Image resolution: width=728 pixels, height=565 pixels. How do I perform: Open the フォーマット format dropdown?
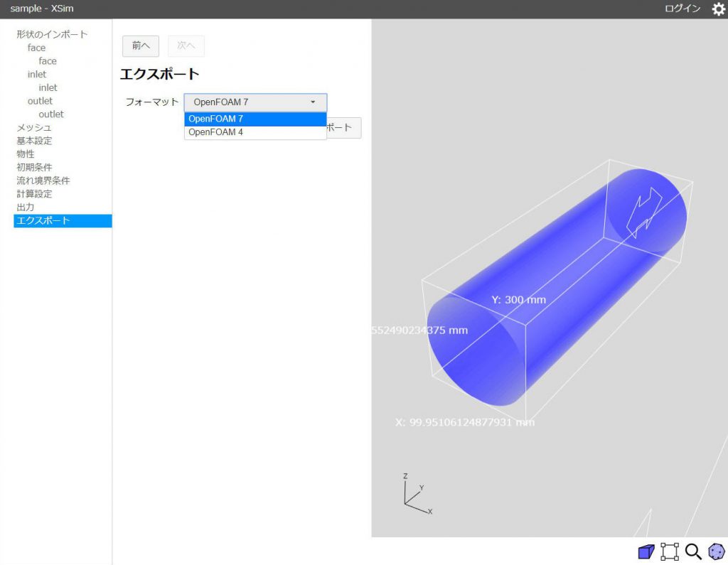(x=255, y=102)
